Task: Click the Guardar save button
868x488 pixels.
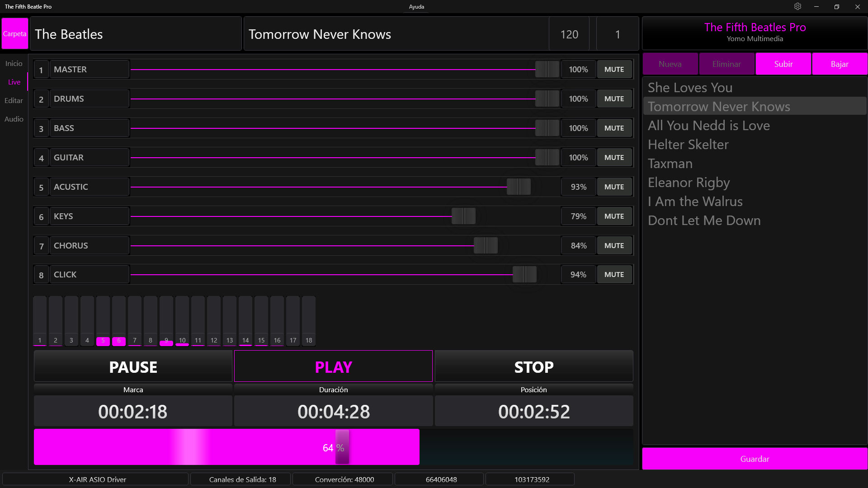Action: [x=755, y=459]
